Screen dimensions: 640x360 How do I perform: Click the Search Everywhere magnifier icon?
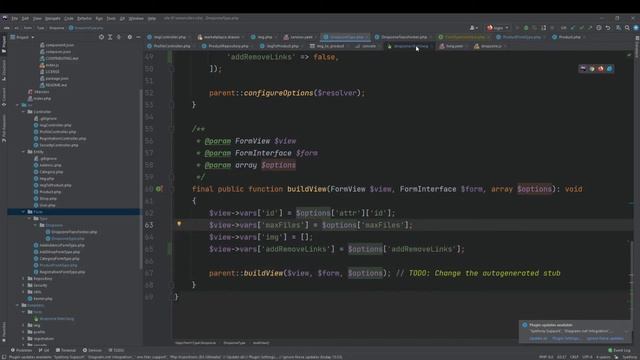tap(627, 28)
